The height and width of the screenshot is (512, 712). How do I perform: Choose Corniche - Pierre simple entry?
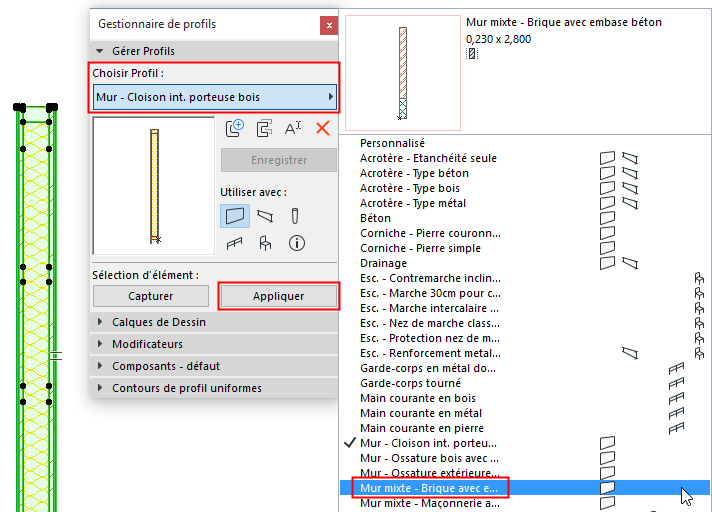click(x=525, y=248)
